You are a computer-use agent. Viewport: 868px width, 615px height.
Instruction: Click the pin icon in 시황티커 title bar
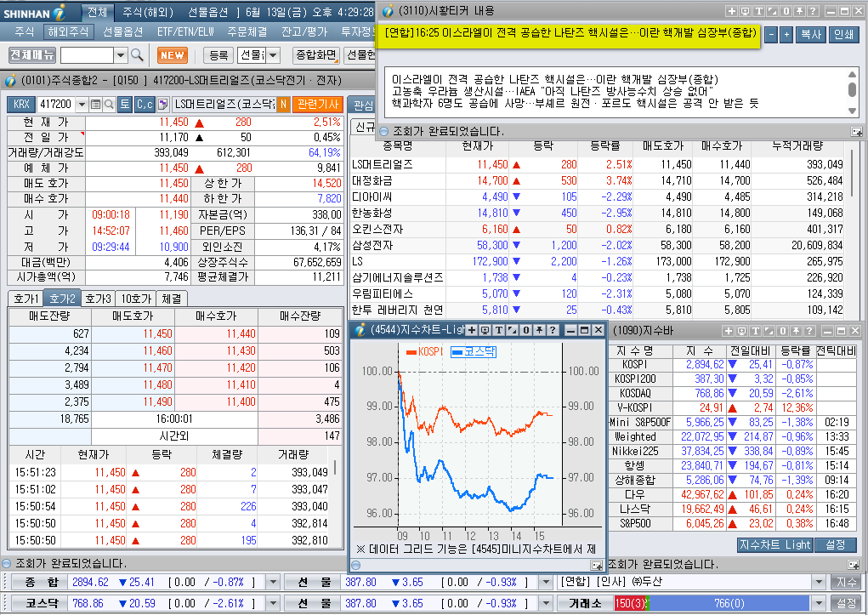pos(799,11)
